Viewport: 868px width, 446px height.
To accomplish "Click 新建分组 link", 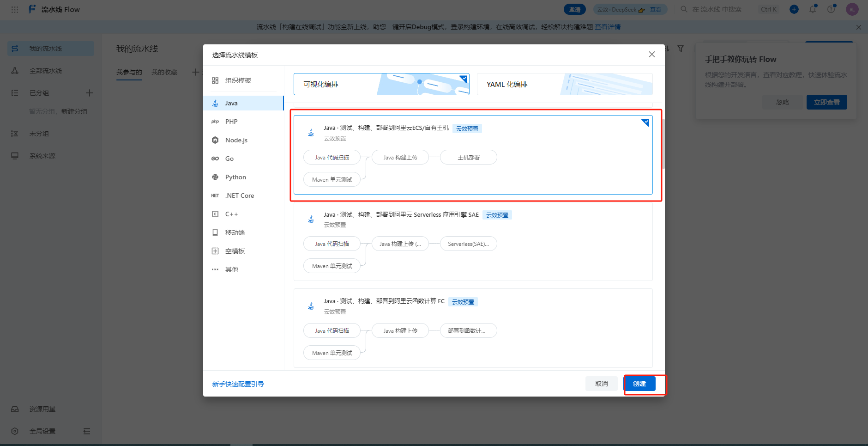I will pos(74,111).
